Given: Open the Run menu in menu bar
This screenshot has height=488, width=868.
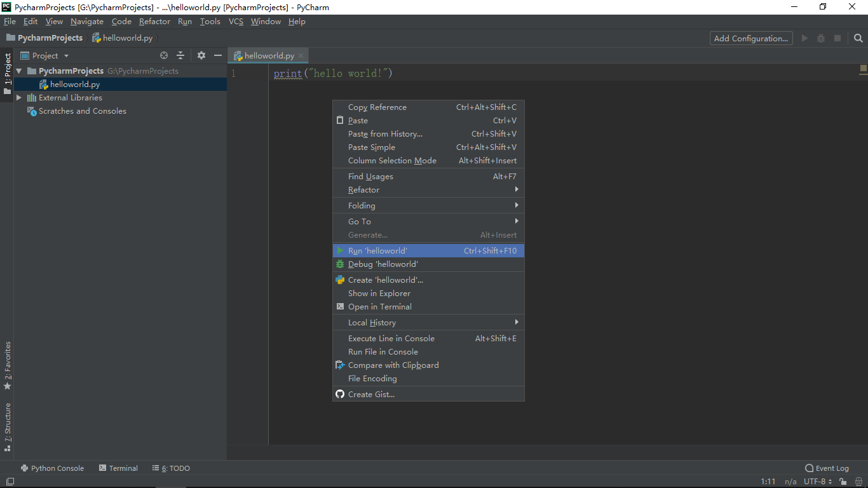Looking at the screenshot, I should pyautogui.click(x=185, y=22).
